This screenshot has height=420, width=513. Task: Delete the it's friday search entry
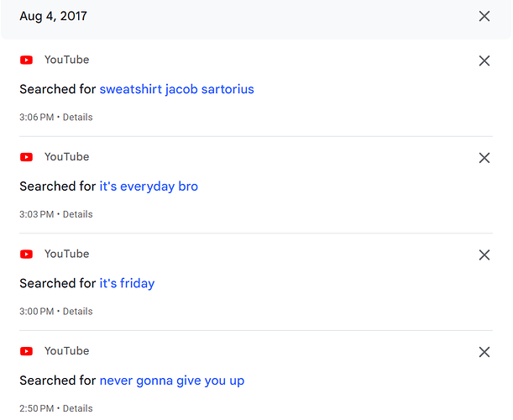pos(484,255)
